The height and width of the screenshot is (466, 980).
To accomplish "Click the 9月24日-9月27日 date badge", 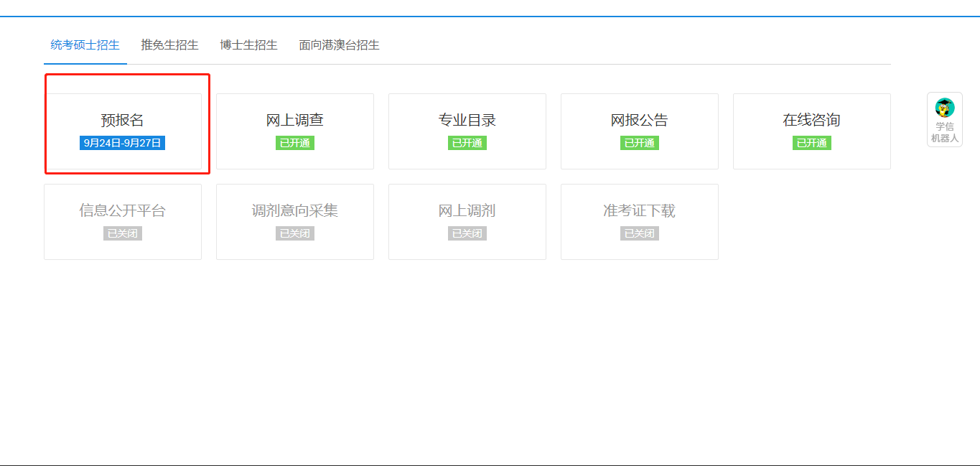I will (x=122, y=143).
